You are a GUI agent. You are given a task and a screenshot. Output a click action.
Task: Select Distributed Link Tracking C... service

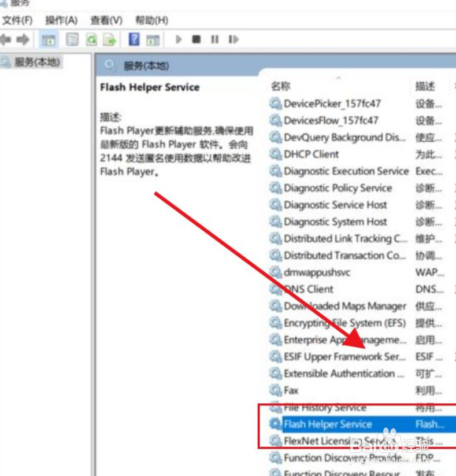point(346,238)
